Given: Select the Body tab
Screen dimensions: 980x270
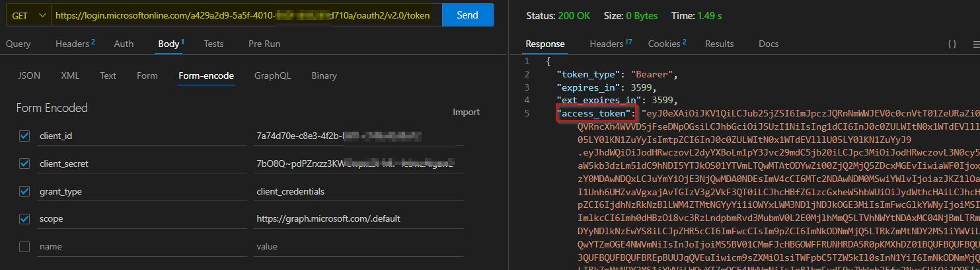Looking at the screenshot, I should coord(171,44).
